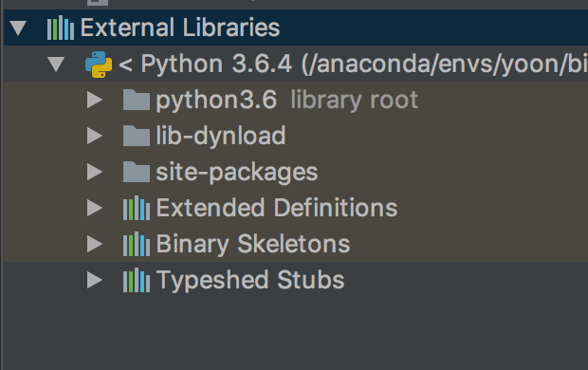This screenshot has height=370, width=588.
Task: Expand the python3.6 library root arrow
Action: click(95, 100)
